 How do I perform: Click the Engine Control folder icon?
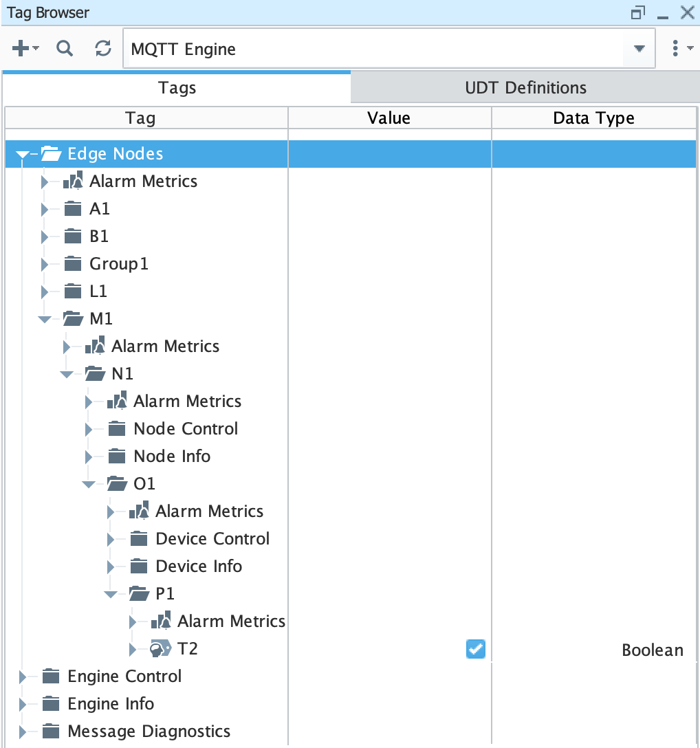pos(51,676)
